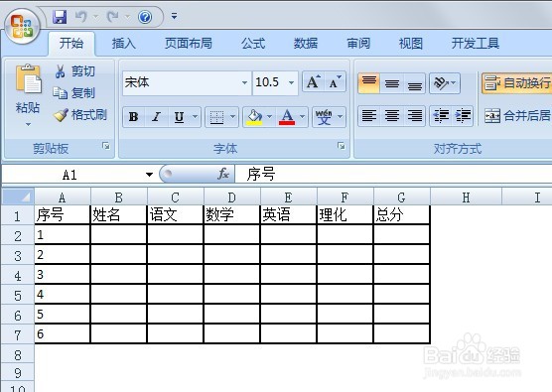Toggle Italic formatting
This screenshot has height=392, width=552.
(x=156, y=117)
